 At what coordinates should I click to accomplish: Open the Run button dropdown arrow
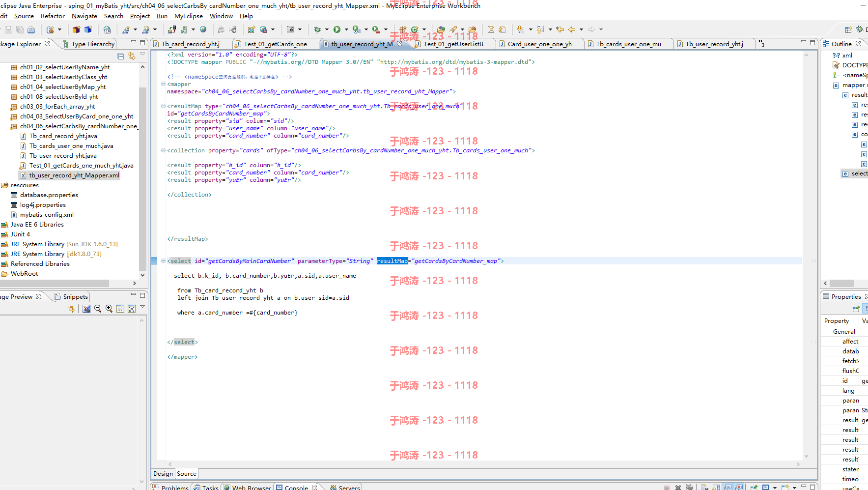pyautogui.click(x=346, y=30)
